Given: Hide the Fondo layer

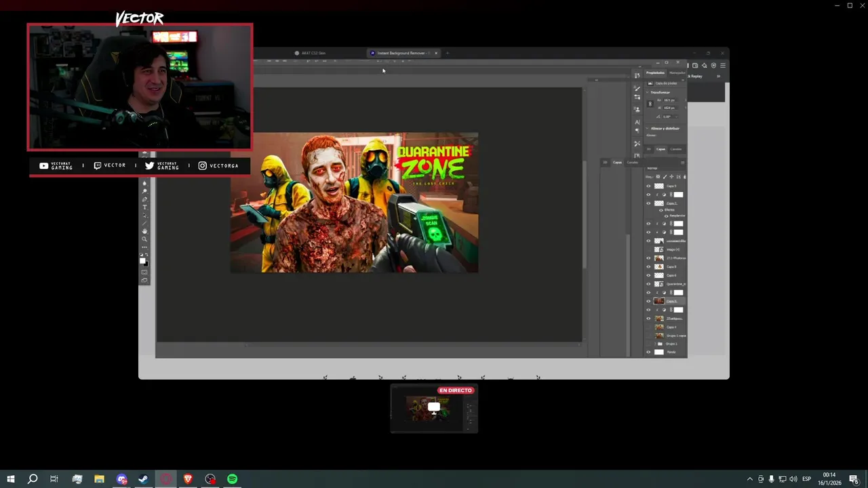Looking at the screenshot, I should [648, 352].
